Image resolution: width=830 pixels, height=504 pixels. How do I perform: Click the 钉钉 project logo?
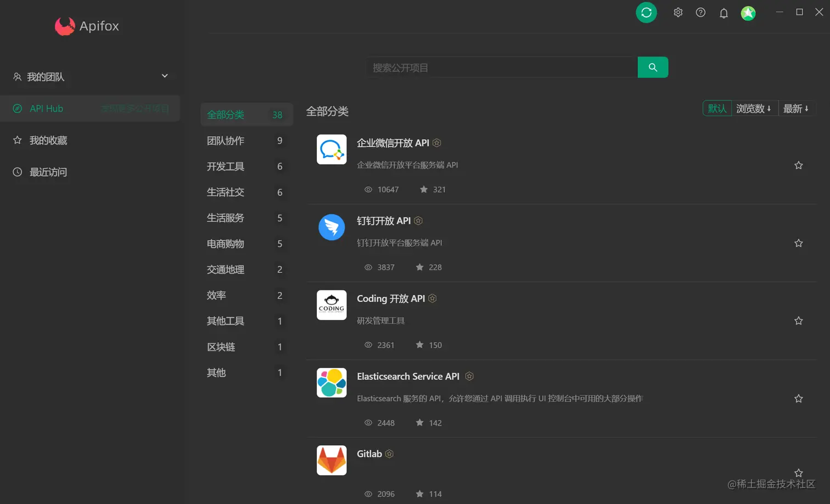click(332, 227)
